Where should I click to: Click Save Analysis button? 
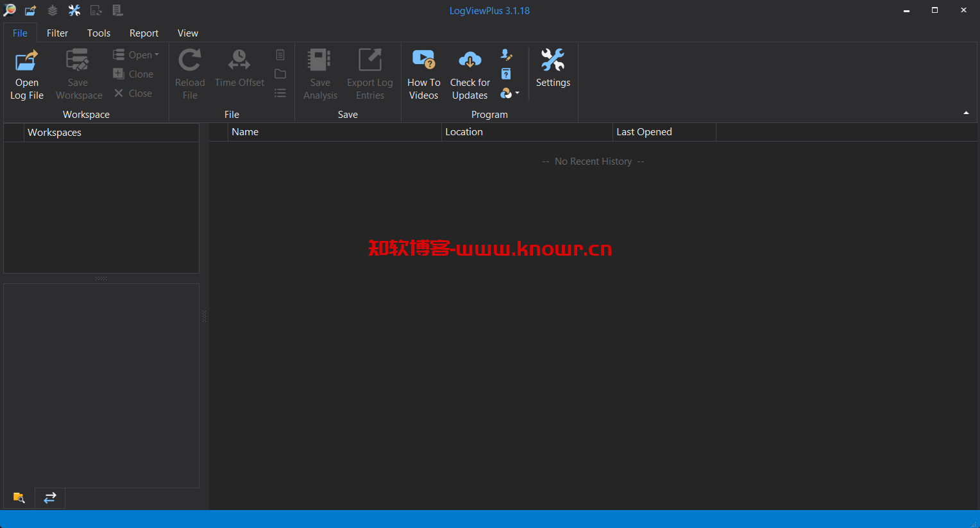pyautogui.click(x=320, y=74)
